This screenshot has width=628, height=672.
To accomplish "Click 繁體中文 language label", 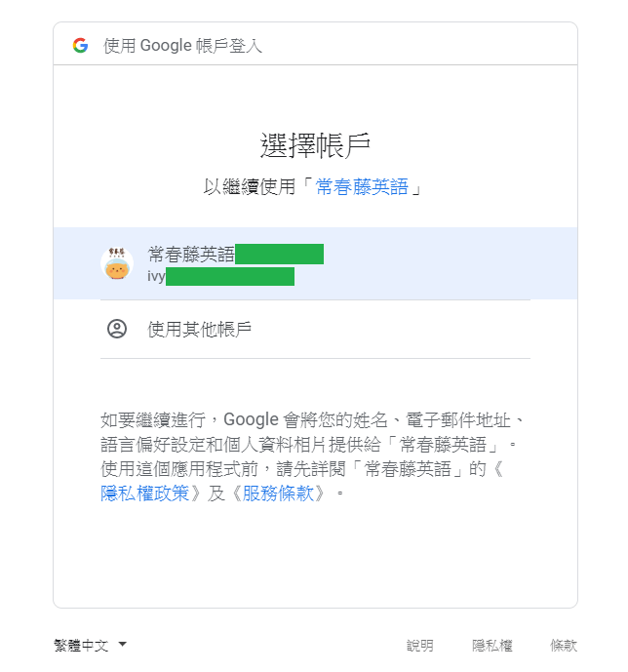I will [x=81, y=646].
